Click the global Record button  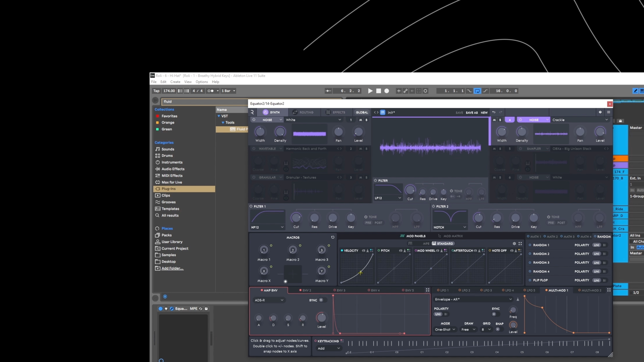pyautogui.click(x=387, y=91)
